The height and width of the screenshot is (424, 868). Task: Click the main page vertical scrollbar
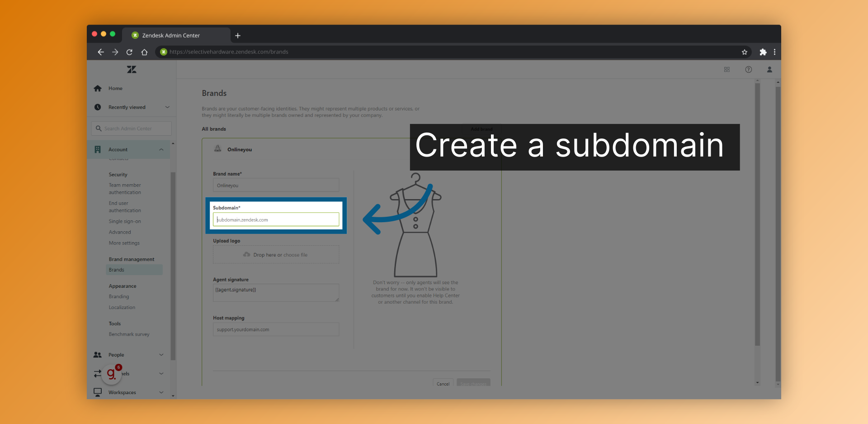pos(757,214)
